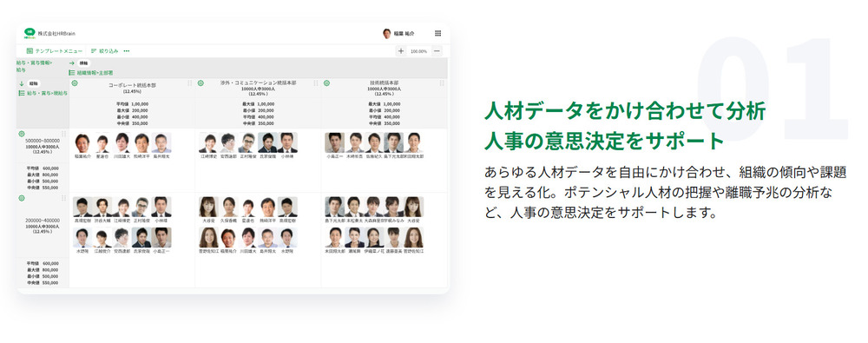Viewport: 868px width, 343px height.
Task: Click the 渉外・コミュニケーション統括本部 column title
Action: [x=258, y=82]
